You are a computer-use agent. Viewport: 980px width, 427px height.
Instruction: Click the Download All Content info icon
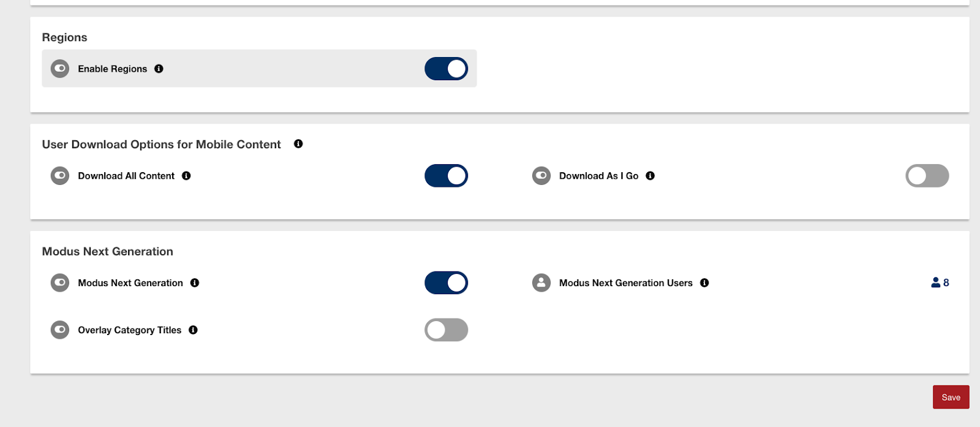point(186,176)
